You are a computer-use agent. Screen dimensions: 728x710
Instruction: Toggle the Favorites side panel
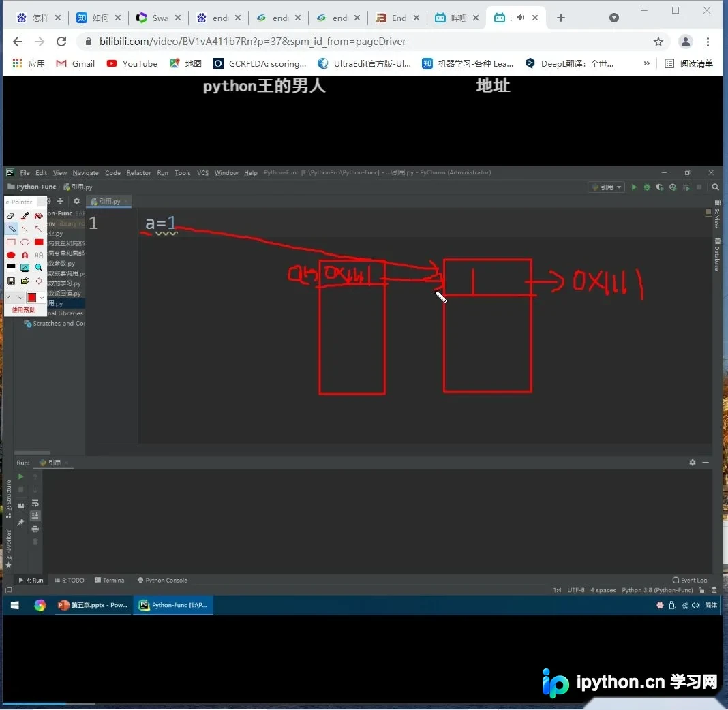8,549
